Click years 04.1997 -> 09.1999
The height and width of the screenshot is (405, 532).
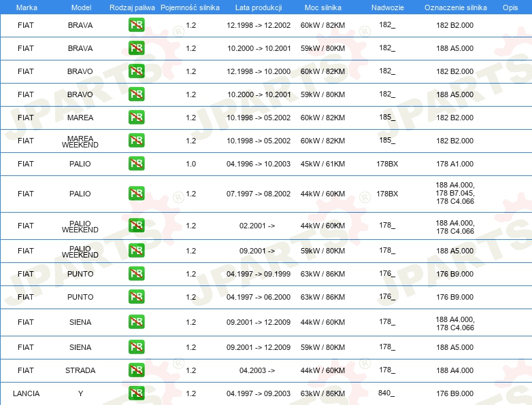[259, 274]
